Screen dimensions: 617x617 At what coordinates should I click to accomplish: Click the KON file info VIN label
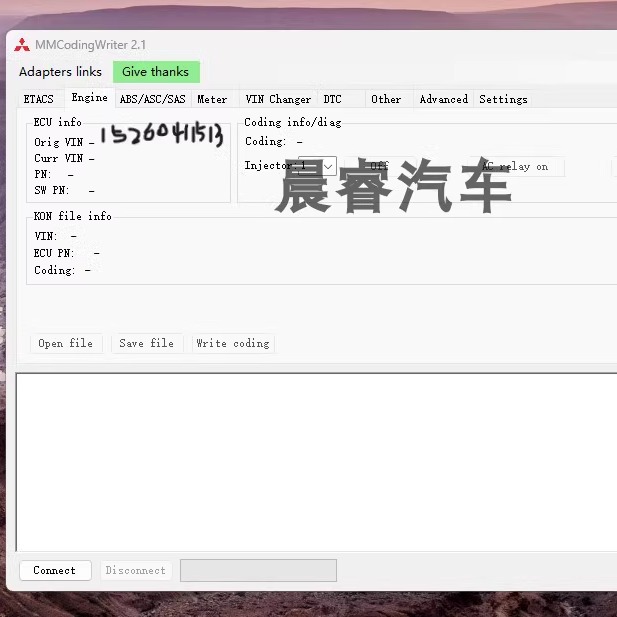(x=46, y=236)
